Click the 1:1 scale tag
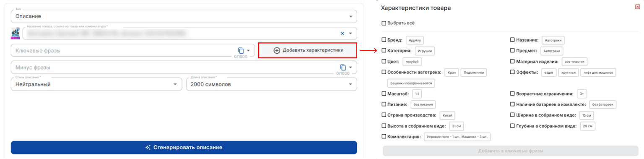Viewport: 644px width, 159px height. pyautogui.click(x=417, y=94)
